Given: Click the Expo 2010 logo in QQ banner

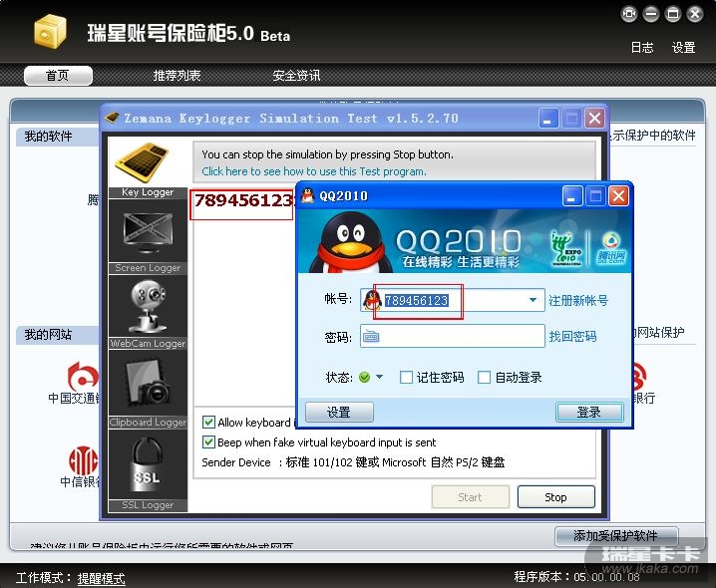Looking at the screenshot, I should click(x=566, y=249).
